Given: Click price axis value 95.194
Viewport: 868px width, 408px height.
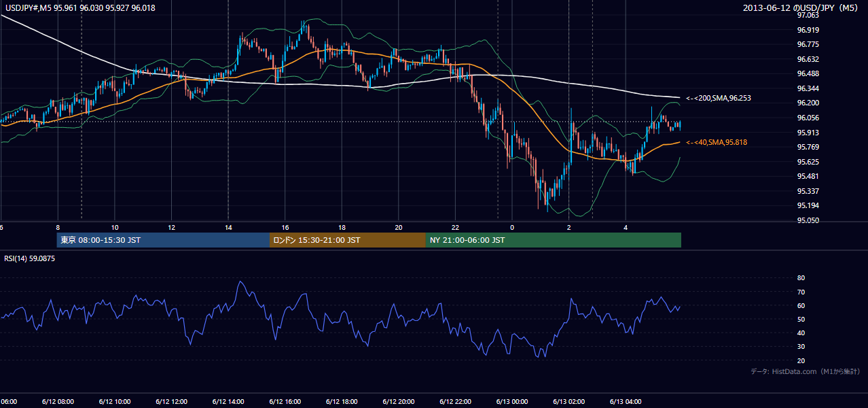Looking at the screenshot, I should click(x=808, y=205).
